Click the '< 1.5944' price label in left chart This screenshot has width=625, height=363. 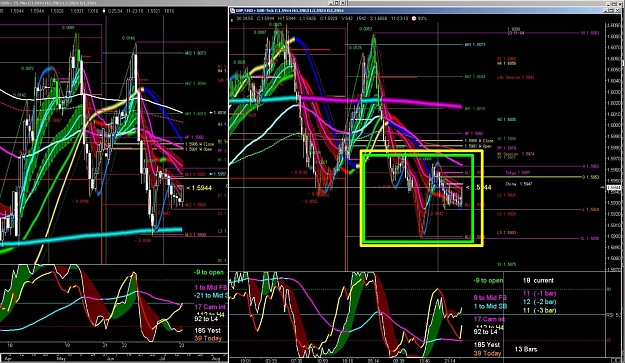(199, 188)
